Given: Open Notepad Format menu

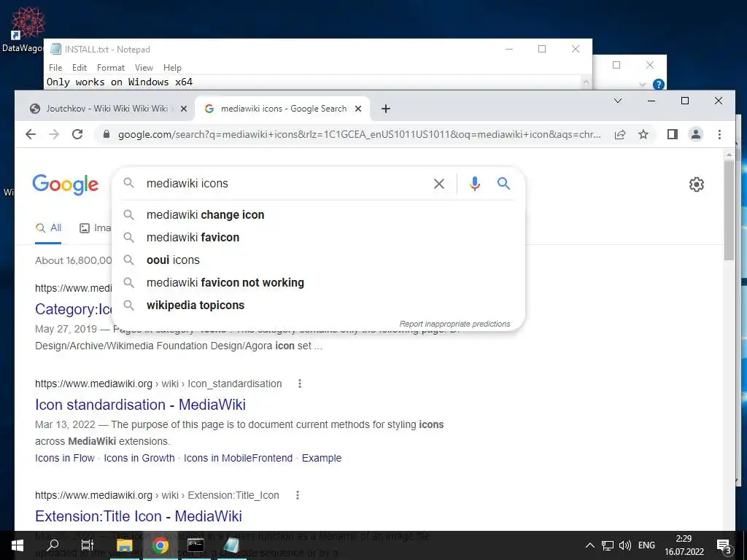Looking at the screenshot, I should tap(111, 68).
